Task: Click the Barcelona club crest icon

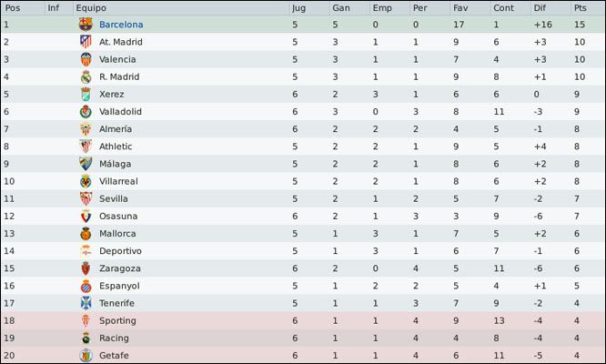Action: (86, 25)
